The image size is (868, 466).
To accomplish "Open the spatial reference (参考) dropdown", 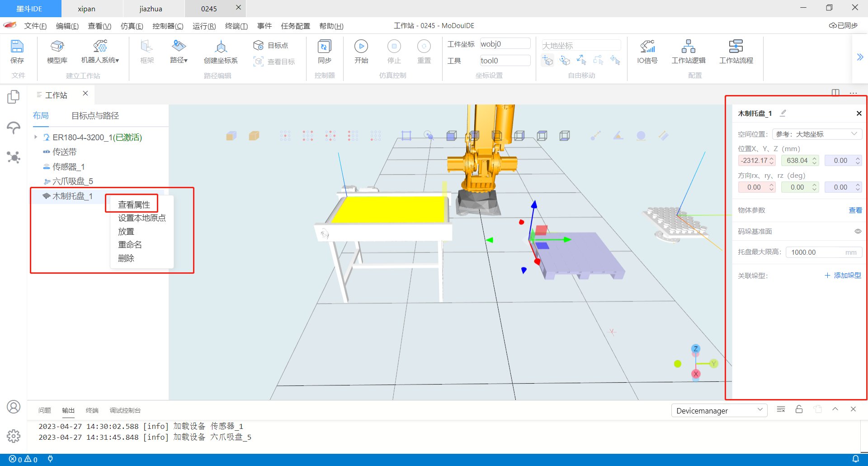I will click(816, 134).
